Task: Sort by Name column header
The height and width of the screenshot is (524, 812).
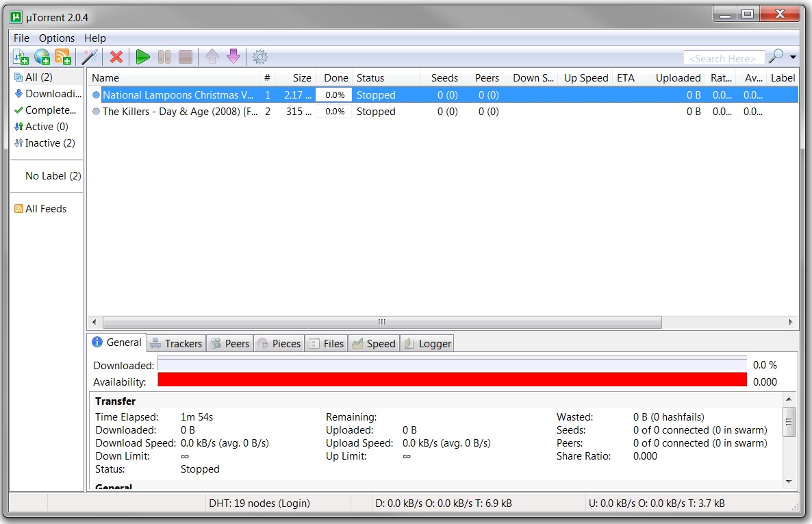Action: [x=173, y=78]
